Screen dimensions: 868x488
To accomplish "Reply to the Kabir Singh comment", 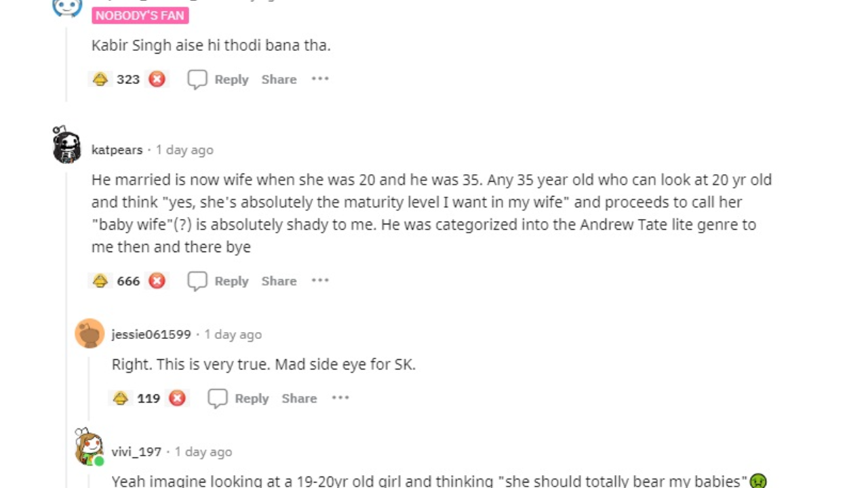I will coord(218,79).
